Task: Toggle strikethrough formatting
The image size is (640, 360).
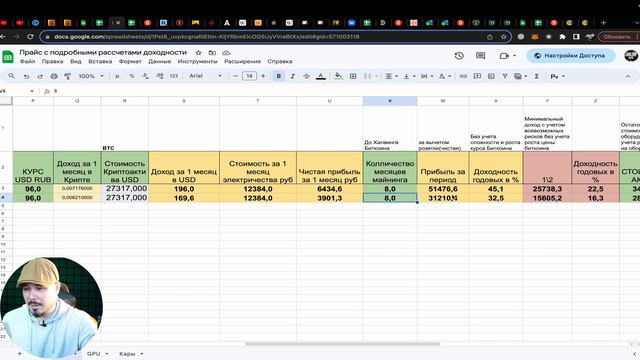Action: point(307,76)
